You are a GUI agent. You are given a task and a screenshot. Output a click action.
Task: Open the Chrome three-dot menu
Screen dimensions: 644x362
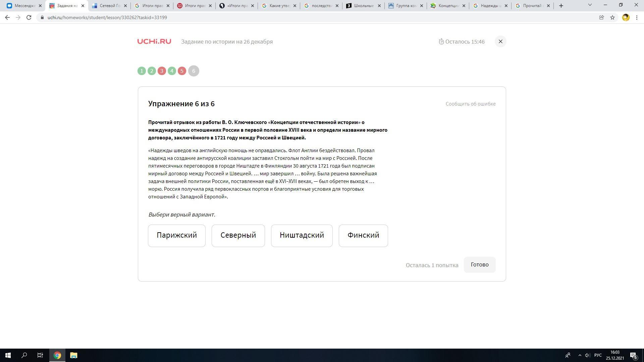coord(637,17)
